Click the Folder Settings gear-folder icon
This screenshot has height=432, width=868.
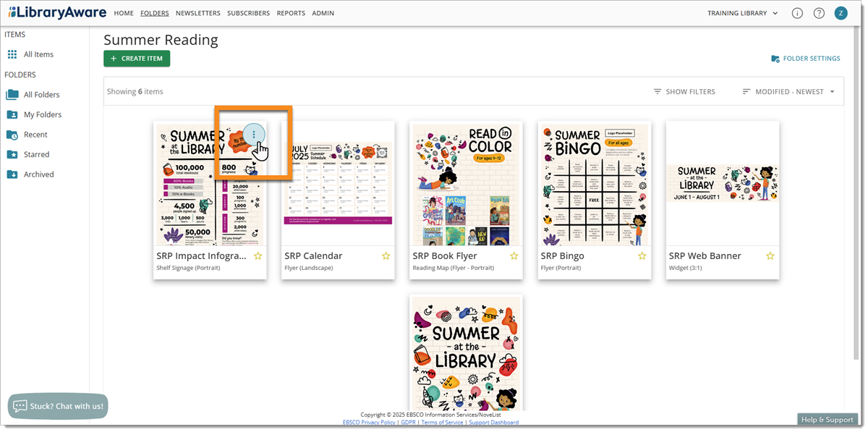tap(775, 59)
